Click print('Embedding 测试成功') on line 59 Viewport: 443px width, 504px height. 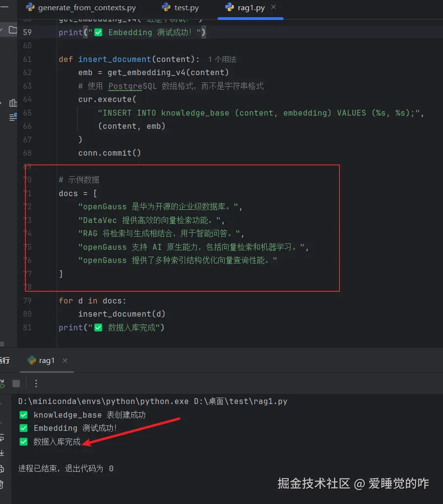(x=132, y=33)
